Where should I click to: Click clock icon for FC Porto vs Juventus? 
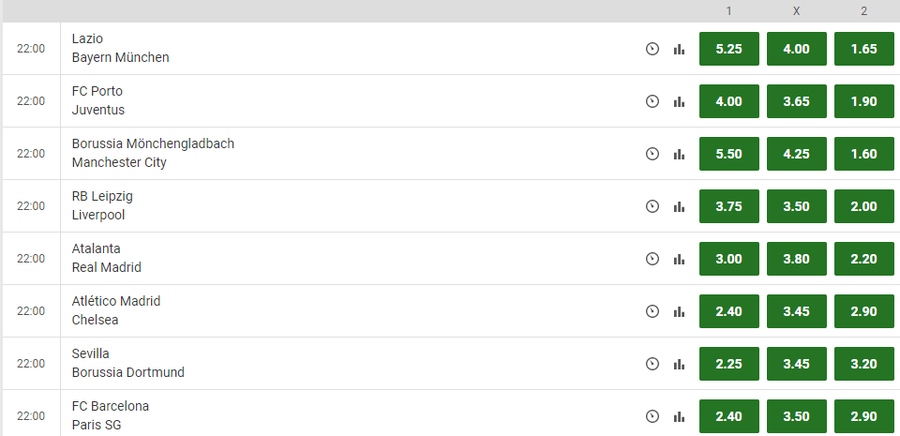pos(652,102)
